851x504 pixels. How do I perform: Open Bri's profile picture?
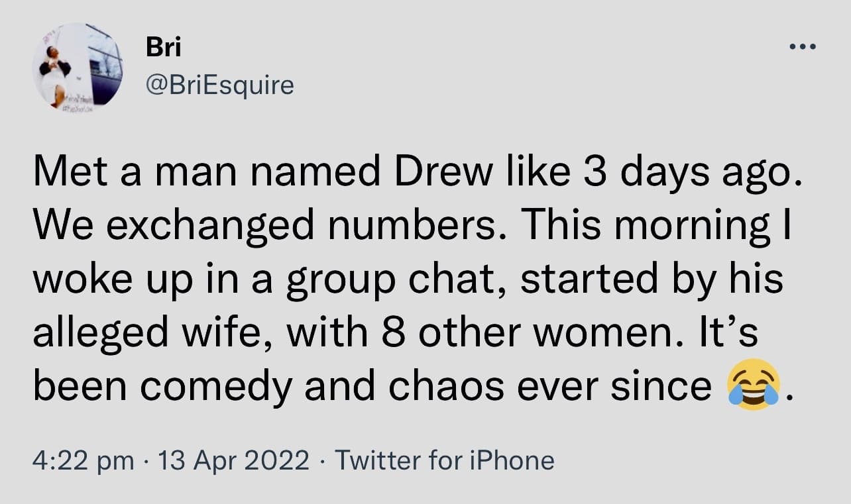(x=78, y=67)
